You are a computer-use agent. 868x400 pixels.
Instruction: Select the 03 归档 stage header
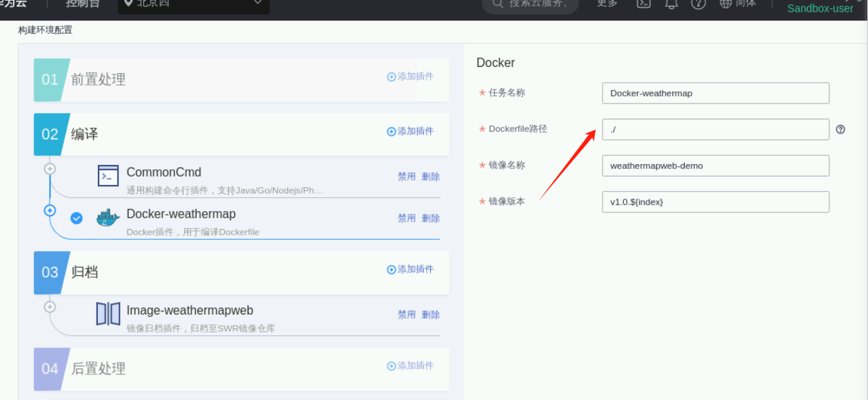(x=241, y=272)
